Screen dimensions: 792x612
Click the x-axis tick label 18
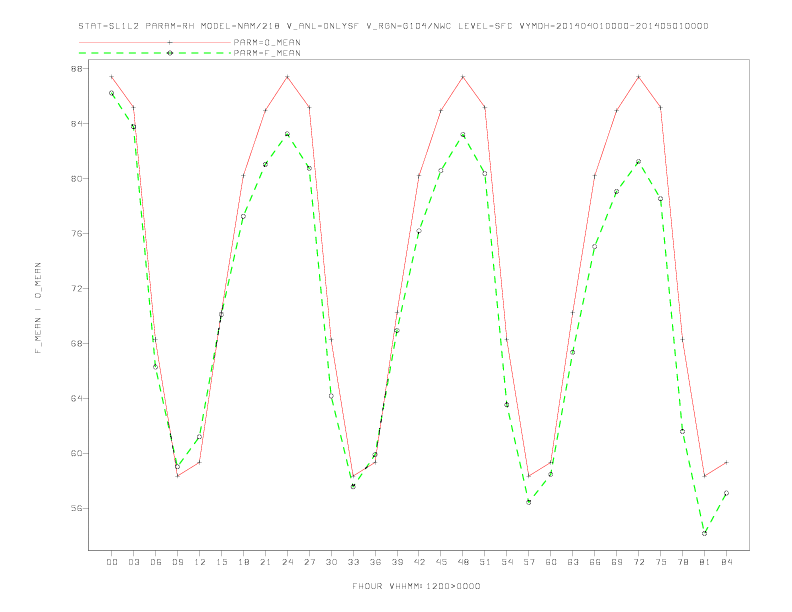[243, 562]
